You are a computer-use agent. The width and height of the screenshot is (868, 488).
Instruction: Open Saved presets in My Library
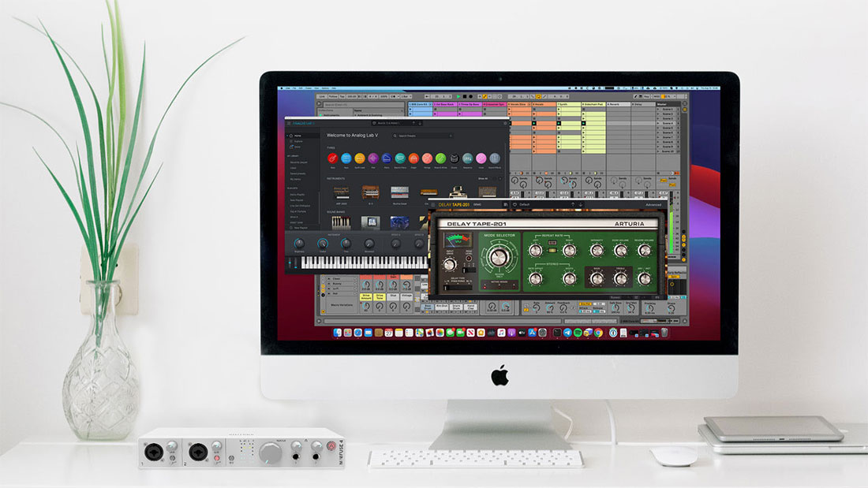tap(297, 173)
